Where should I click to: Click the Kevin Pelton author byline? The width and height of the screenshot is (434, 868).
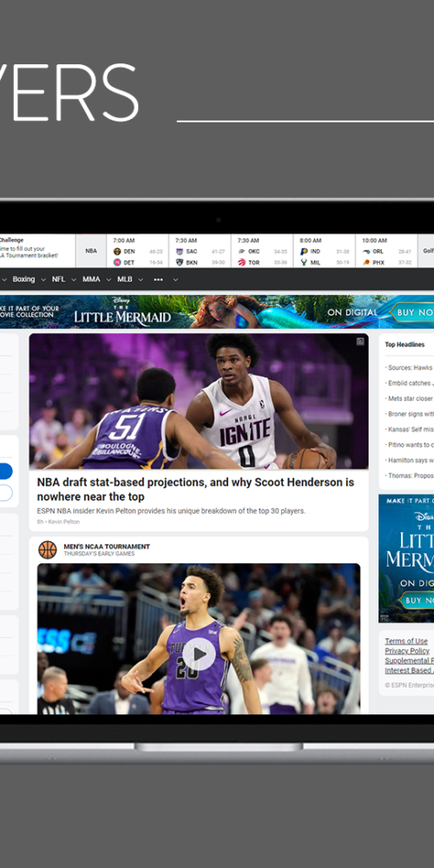click(x=63, y=522)
